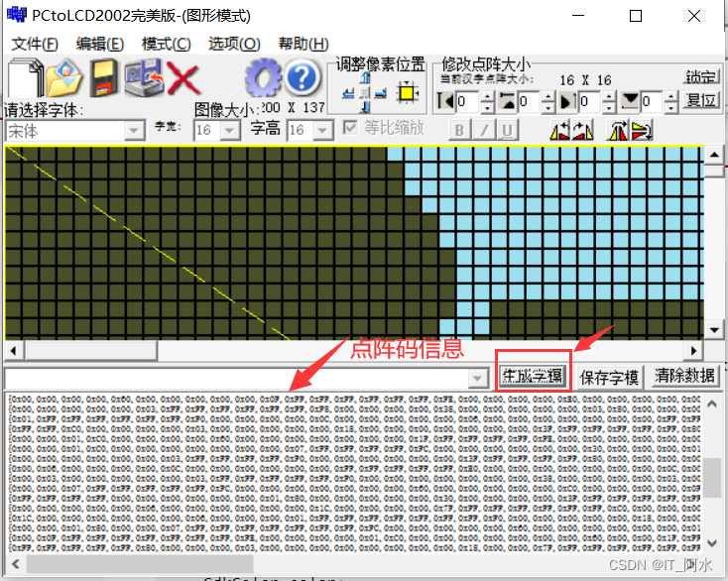Open the 文件(F) menu
Viewport: 728px width, 581px height.
click(x=35, y=44)
